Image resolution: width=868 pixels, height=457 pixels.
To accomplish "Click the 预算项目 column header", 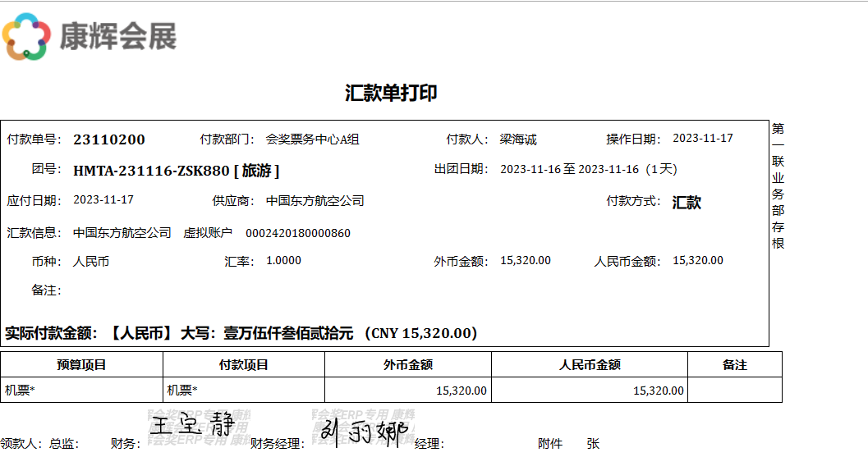I will tap(81, 365).
